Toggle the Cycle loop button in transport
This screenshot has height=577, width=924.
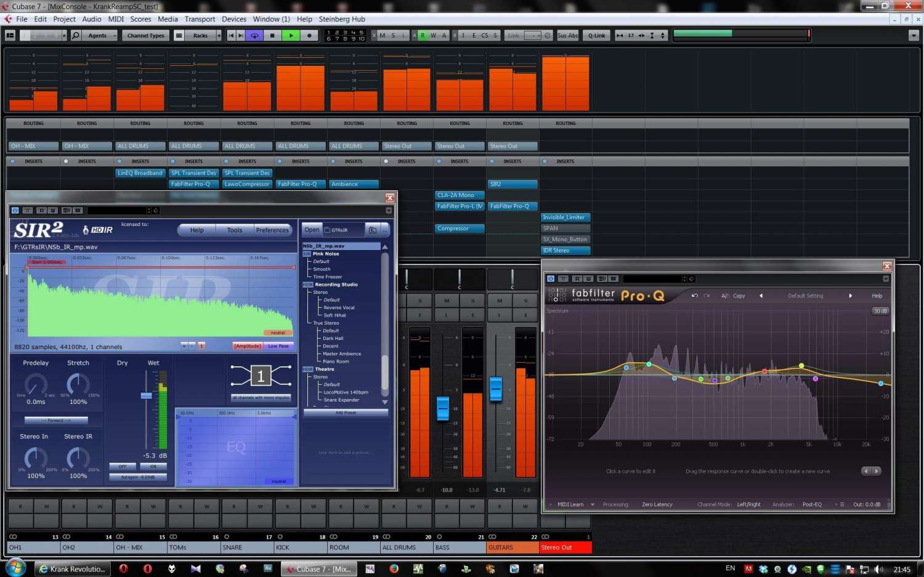(254, 36)
